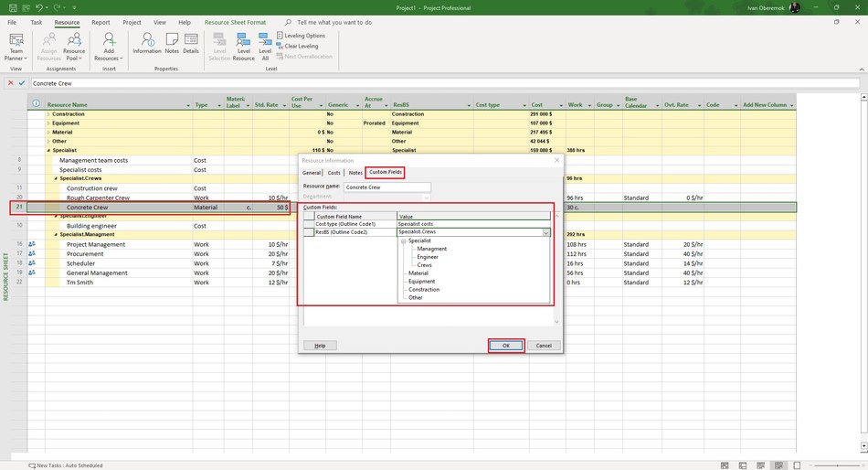Screen dimensions: 868x470
Task: Collapse the Specialist.Managment group
Action: [x=56, y=234]
